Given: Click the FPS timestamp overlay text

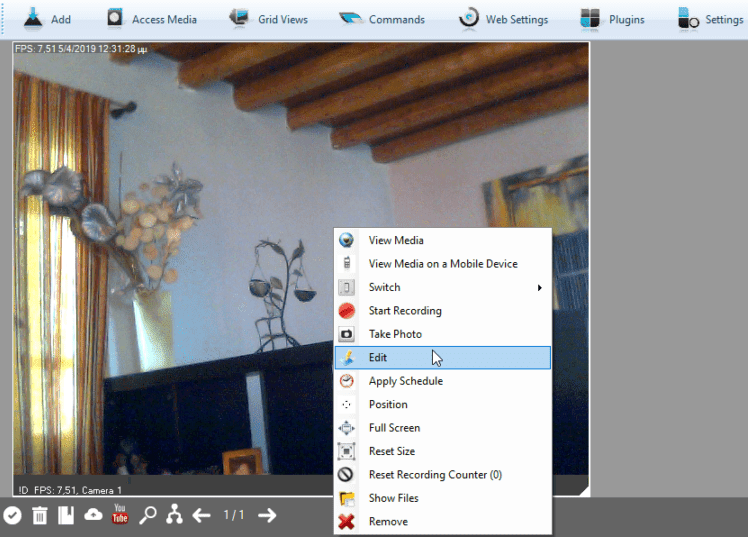Looking at the screenshot, I should click(x=81, y=49).
